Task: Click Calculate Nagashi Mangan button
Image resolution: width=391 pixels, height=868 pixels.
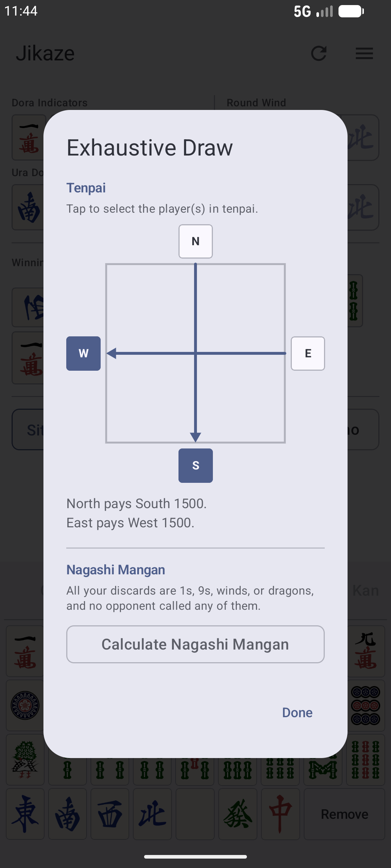Action: 195,644
